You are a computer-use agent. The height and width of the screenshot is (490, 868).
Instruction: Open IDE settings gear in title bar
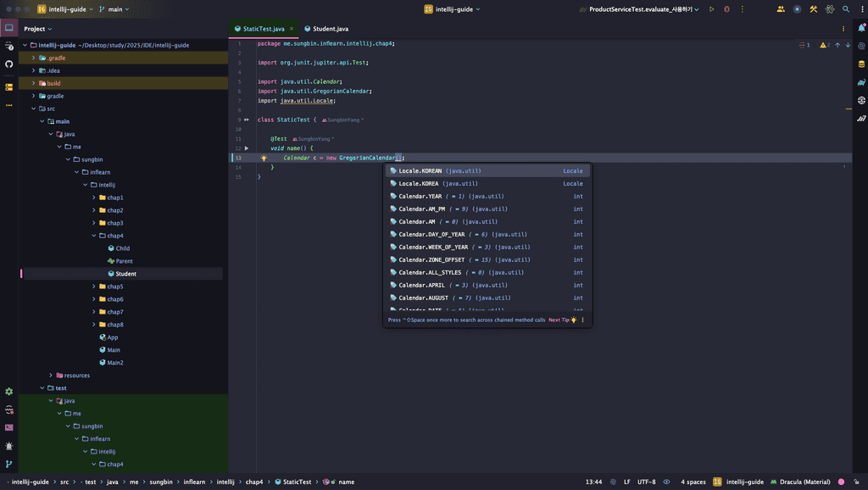tap(829, 9)
